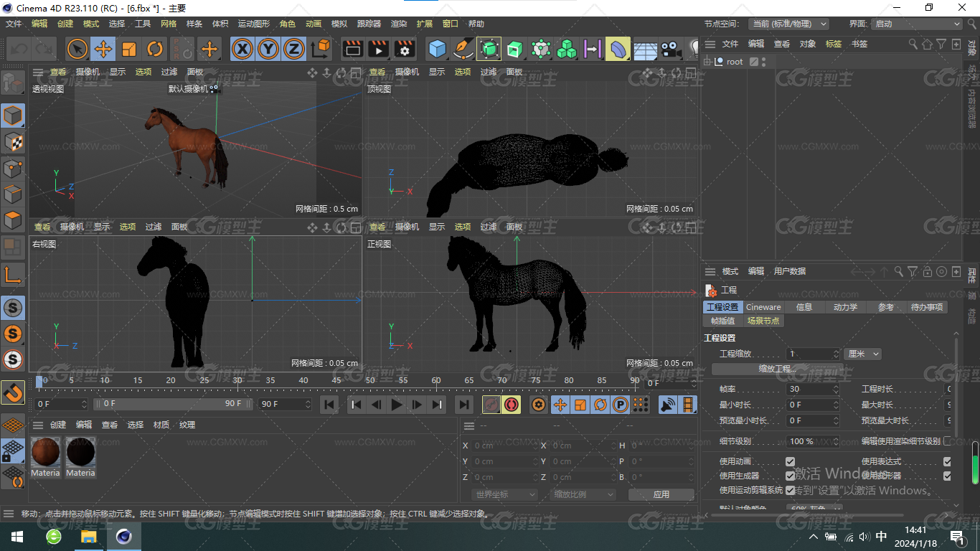Activate the Rotate tool in the top toolbar
980x551 pixels.
tap(155, 49)
